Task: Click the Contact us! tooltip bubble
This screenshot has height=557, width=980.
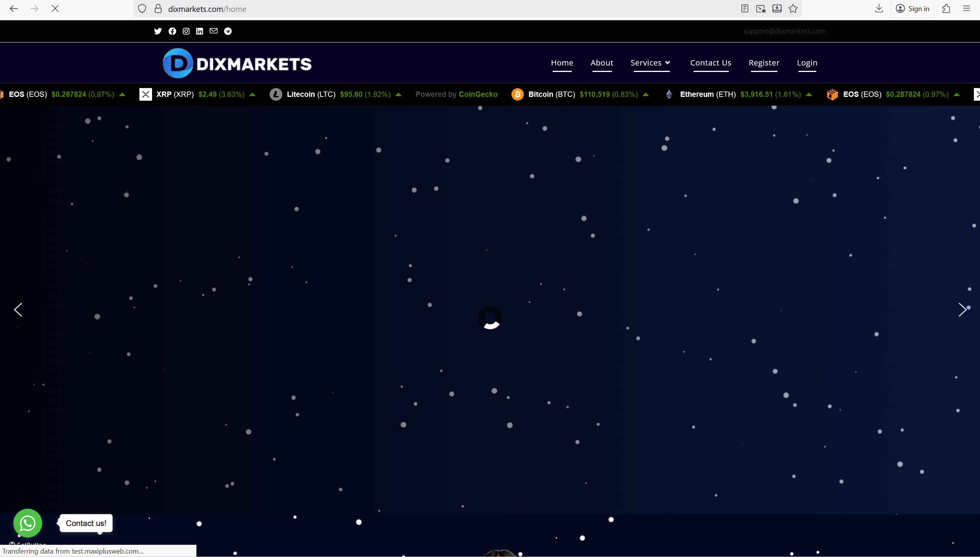Action: click(x=86, y=523)
